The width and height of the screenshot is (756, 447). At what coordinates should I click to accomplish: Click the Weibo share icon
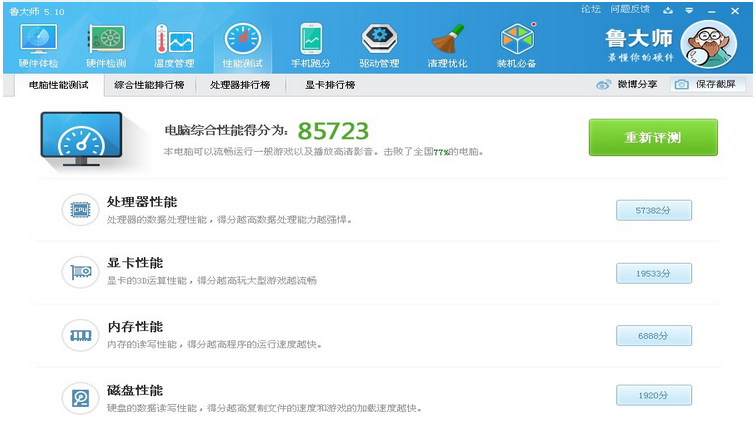[604, 85]
